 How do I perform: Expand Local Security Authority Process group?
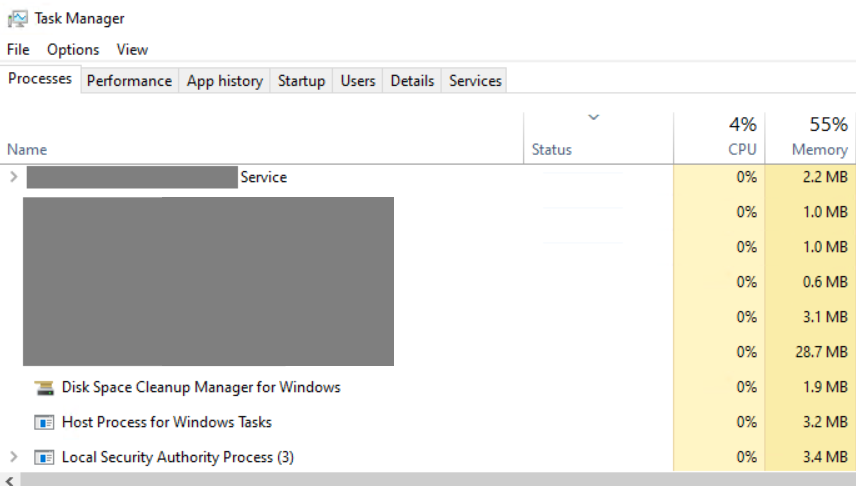click(13, 457)
